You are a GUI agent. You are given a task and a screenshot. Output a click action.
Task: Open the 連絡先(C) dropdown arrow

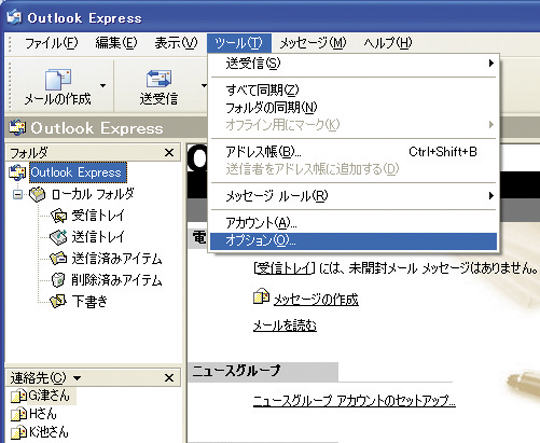click(x=77, y=378)
